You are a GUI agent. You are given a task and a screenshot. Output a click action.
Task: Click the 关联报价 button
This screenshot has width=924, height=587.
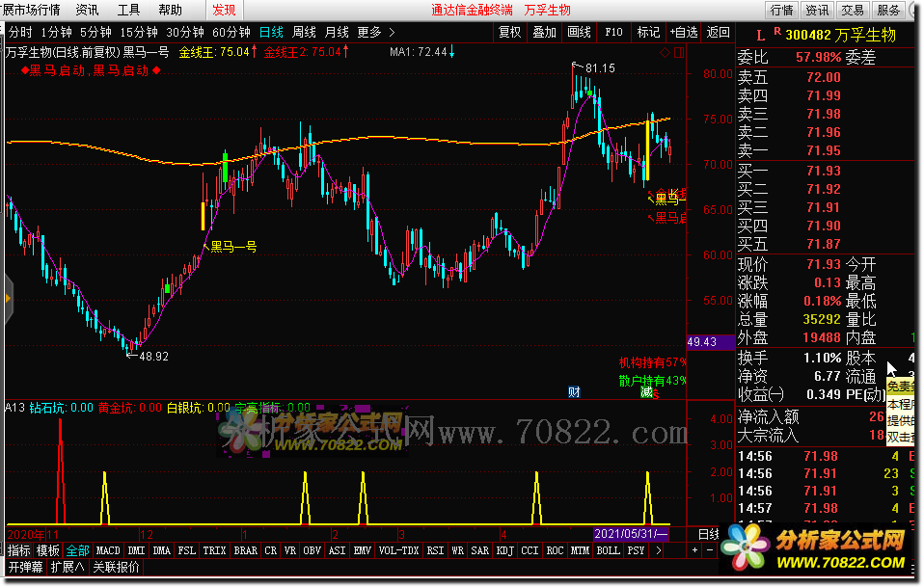[x=117, y=567]
